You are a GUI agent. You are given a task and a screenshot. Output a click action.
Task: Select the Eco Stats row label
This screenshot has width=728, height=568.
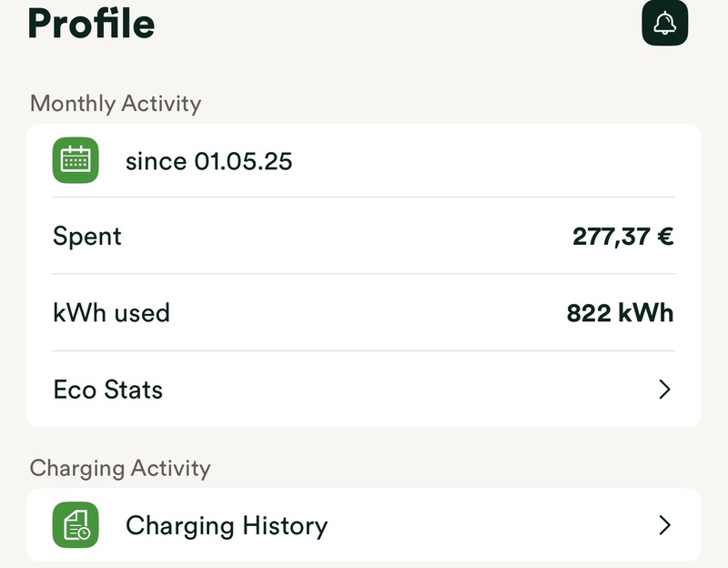tap(108, 390)
